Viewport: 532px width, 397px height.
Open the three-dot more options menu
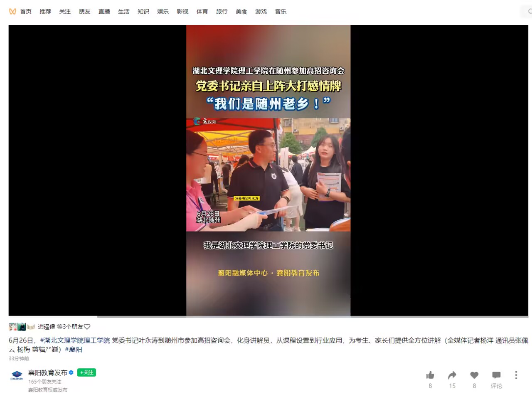(x=516, y=375)
